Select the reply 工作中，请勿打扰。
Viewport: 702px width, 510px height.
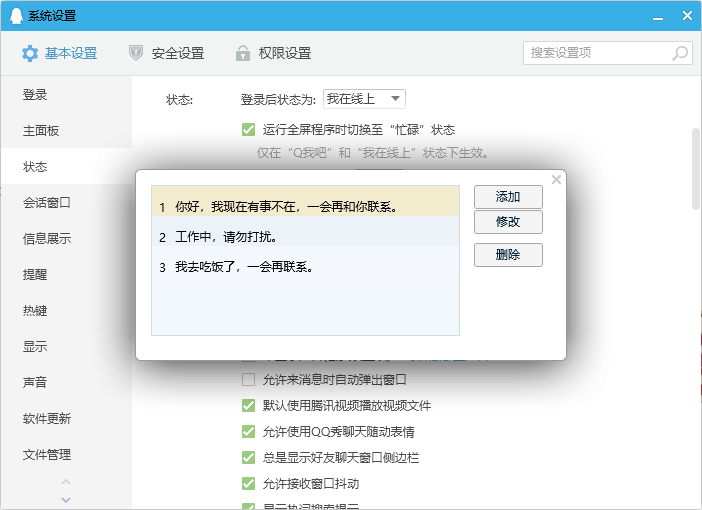305,238
